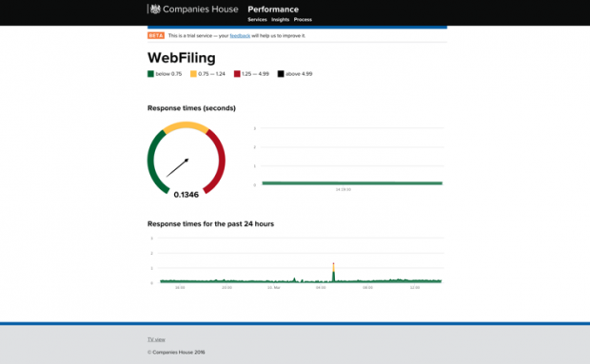Click the spike peak in 24-hour chart
The height and width of the screenshot is (364, 590).
point(333,264)
